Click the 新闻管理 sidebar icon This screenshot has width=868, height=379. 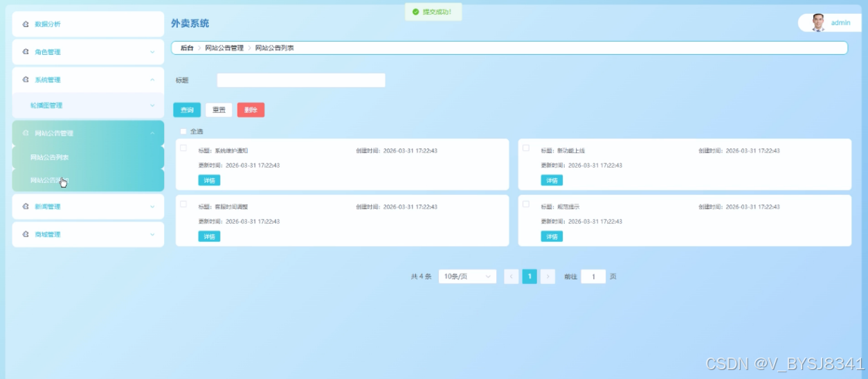[x=26, y=206]
